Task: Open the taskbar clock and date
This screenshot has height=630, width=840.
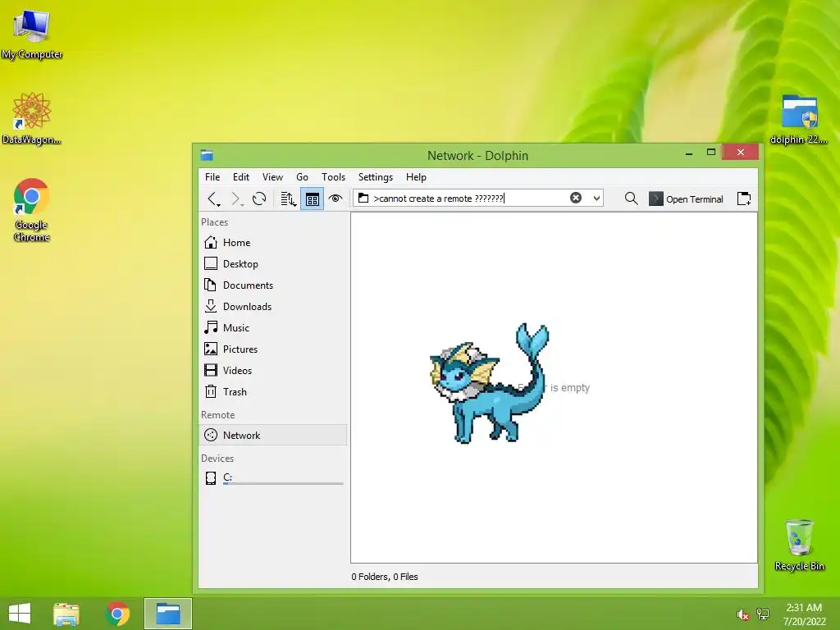Action: tap(804, 614)
